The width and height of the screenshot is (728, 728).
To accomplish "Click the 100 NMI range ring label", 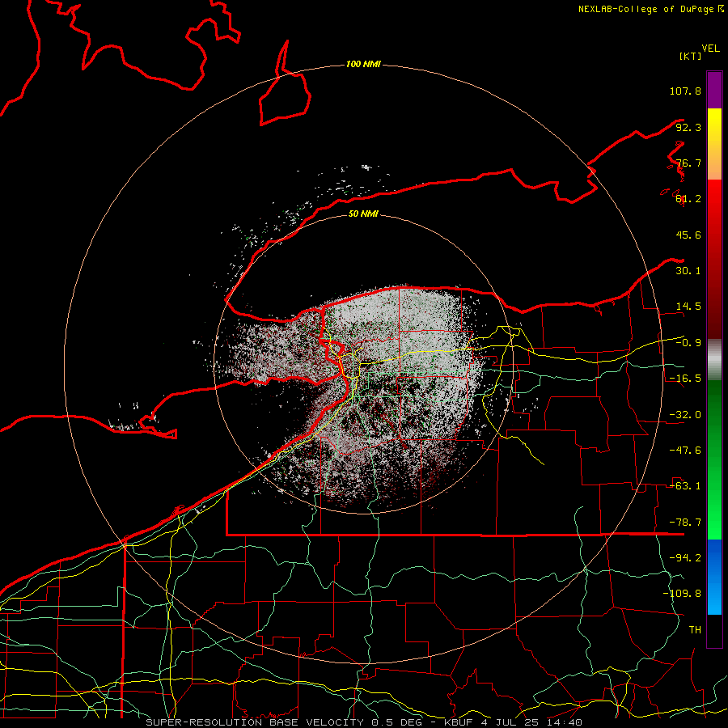I will [363, 64].
